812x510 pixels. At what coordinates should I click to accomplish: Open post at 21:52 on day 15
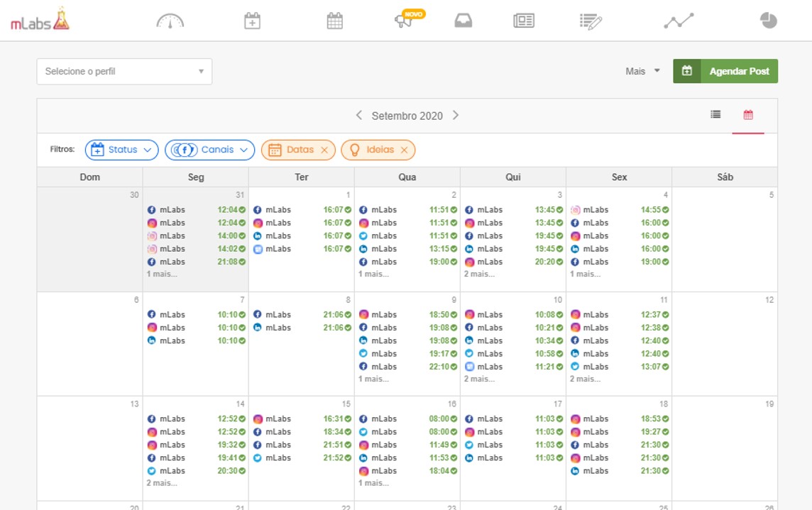coord(302,458)
